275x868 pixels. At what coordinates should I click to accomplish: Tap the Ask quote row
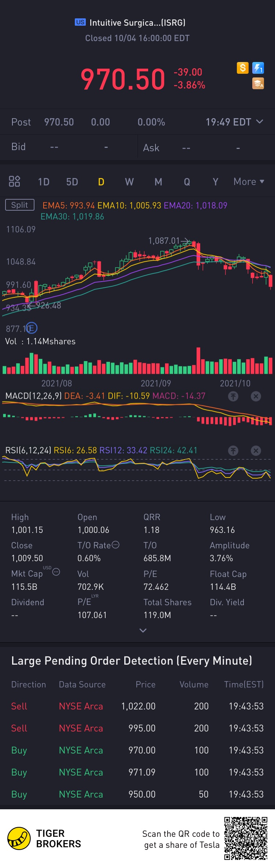206,148
